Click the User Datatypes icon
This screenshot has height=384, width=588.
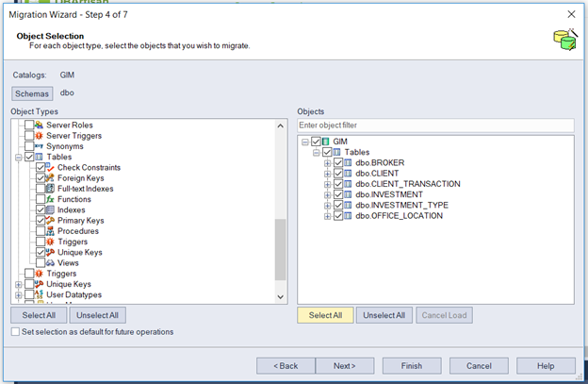coord(39,294)
